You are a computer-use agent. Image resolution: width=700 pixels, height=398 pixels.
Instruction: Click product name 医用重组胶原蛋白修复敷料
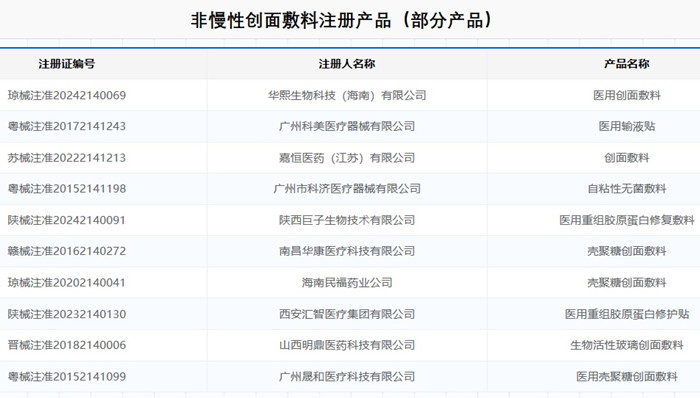pyautogui.click(x=627, y=220)
